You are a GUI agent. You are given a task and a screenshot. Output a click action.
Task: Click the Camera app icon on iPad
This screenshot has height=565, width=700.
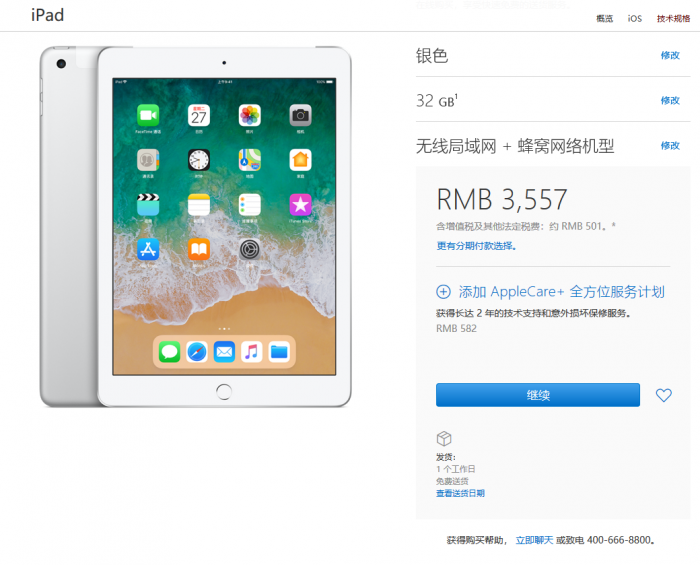[x=300, y=116]
